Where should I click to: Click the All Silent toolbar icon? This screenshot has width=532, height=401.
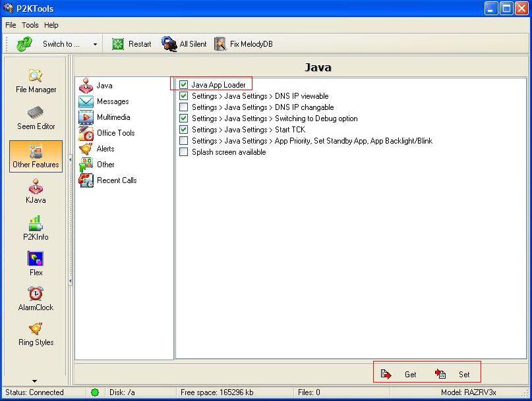[x=169, y=44]
